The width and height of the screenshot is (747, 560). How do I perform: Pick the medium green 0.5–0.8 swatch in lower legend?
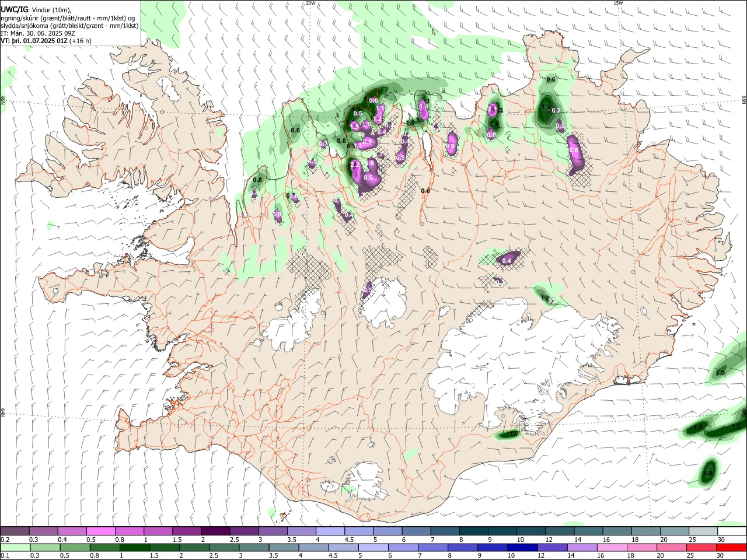click(75, 547)
